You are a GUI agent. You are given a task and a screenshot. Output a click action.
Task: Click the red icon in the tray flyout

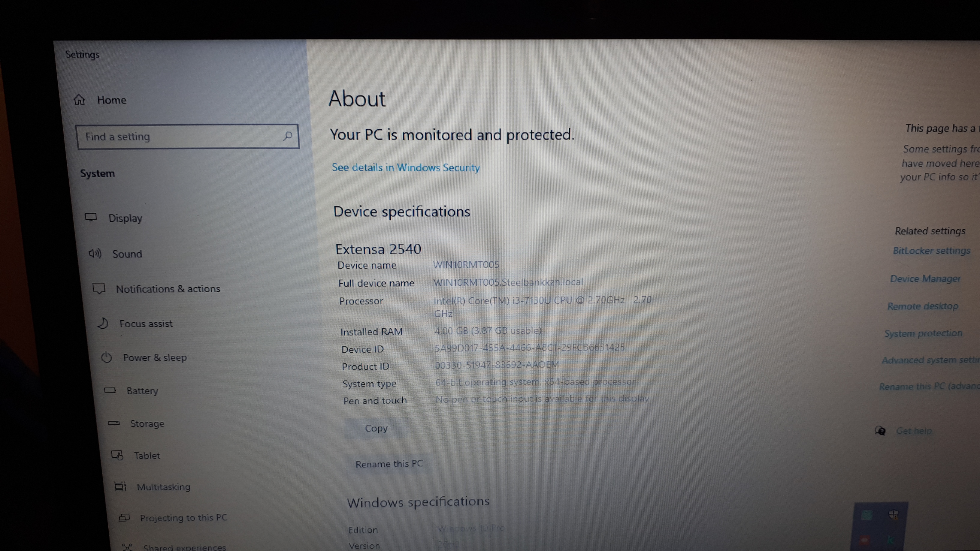864,540
